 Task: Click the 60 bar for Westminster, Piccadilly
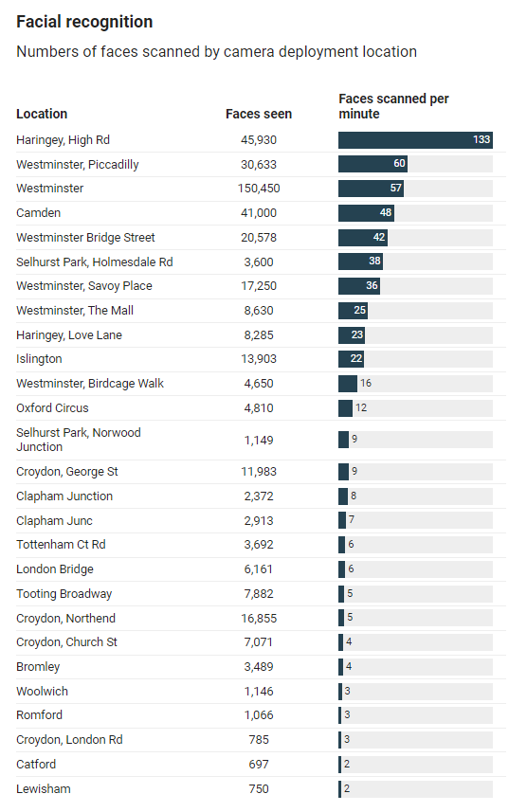click(x=373, y=164)
